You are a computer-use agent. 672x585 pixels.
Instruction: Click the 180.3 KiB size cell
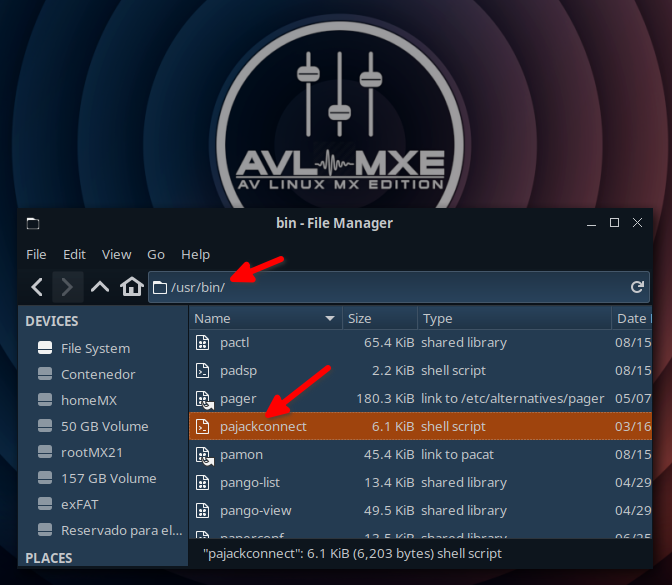385,399
